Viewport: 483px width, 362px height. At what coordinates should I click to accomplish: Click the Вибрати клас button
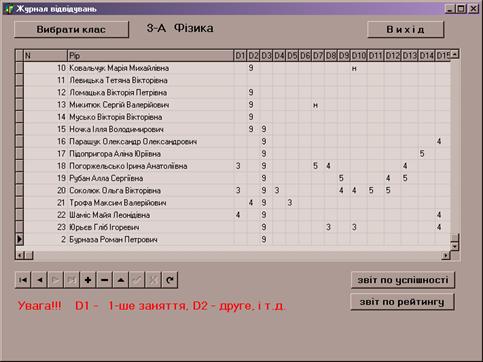click(71, 29)
